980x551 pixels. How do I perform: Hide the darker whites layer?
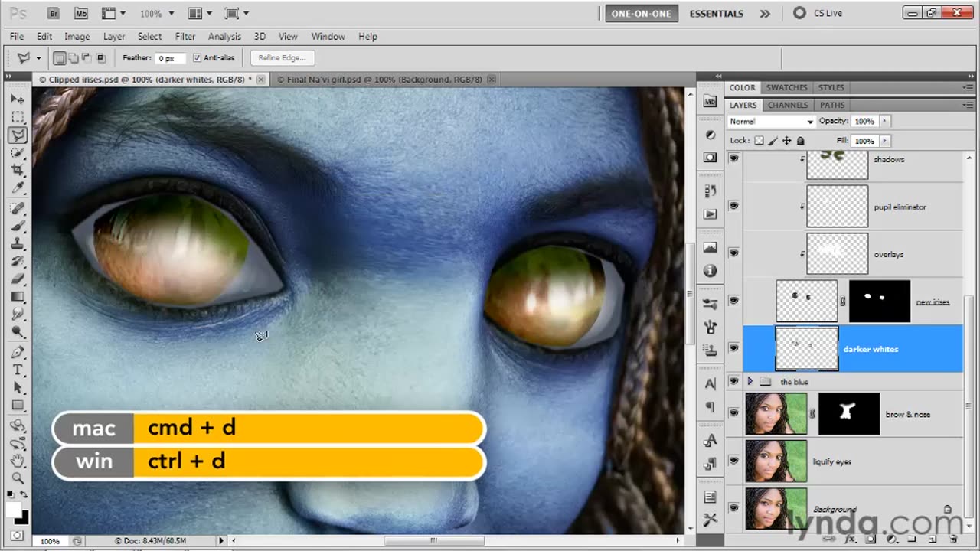pyautogui.click(x=733, y=348)
